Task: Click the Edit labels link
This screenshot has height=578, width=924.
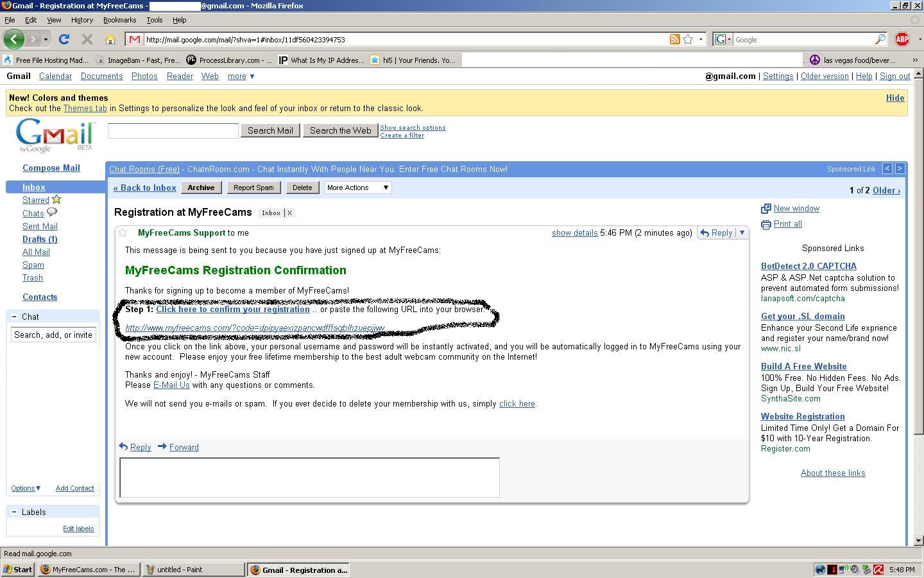Action: pos(78,529)
